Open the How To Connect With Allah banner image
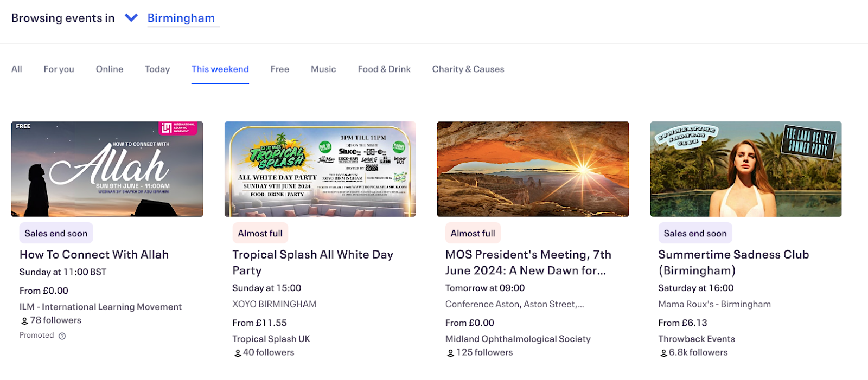868x380 pixels. [107, 169]
